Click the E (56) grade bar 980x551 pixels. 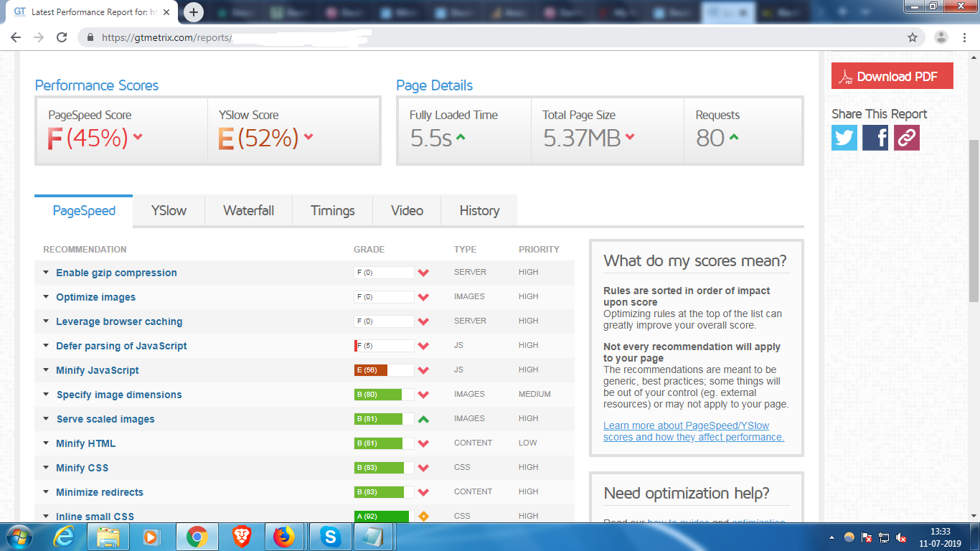coord(384,370)
